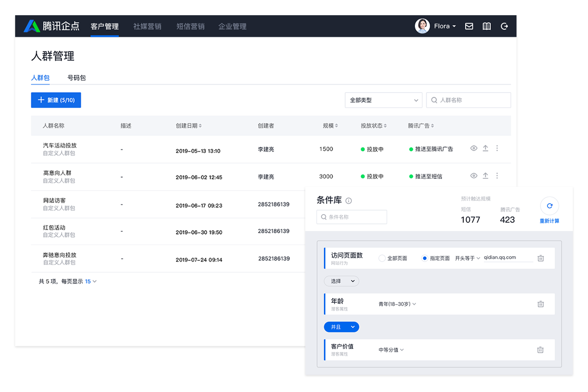Open the book documentation icon in header
Screen dimensions: 588x392
tap(487, 26)
